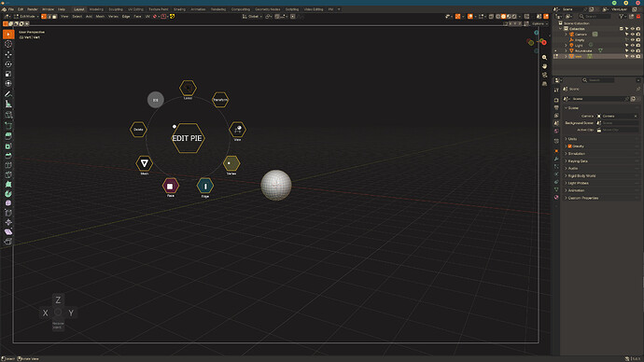Expand the Custom Properties panel
Viewport: 644px width, 362px height.
click(x=582, y=198)
